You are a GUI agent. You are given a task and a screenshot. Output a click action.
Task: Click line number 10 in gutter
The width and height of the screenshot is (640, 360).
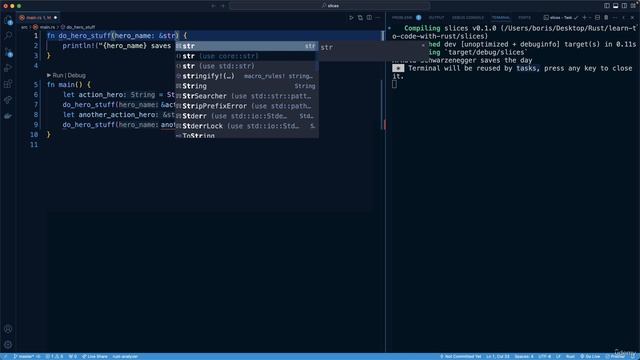[34, 135]
